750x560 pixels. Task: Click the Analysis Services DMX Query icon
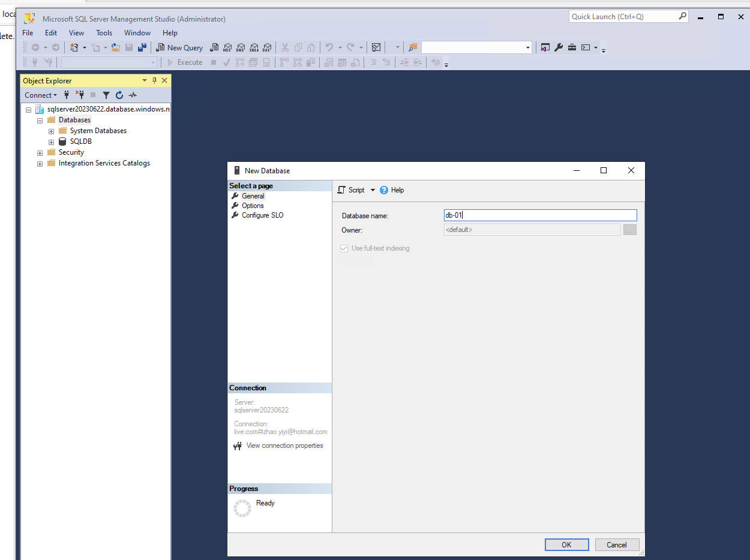point(241,47)
